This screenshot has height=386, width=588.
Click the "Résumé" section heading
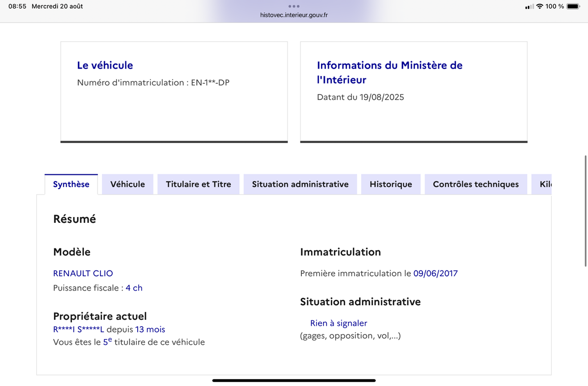[x=74, y=219]
